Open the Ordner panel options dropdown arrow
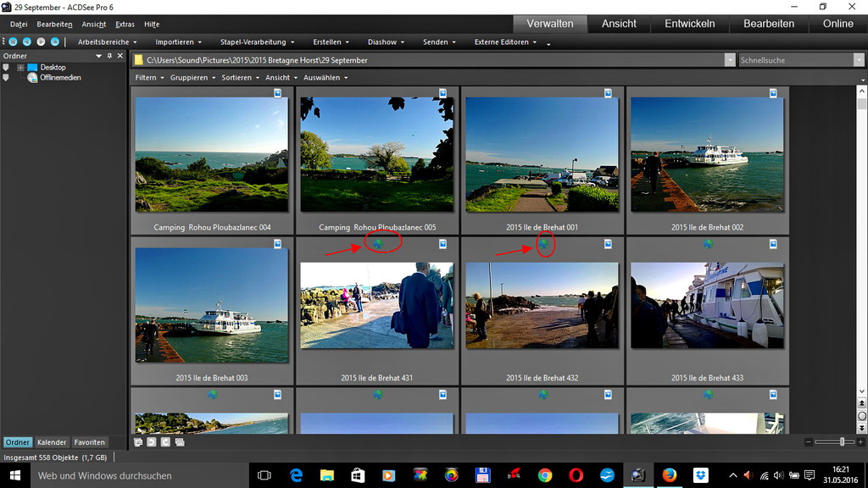Screen dimensions: 868x488 [x=98, y=56]
